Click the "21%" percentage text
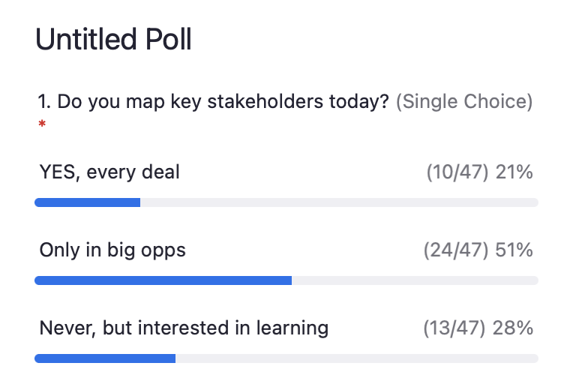The image size is (588, 387). [514, 172]
